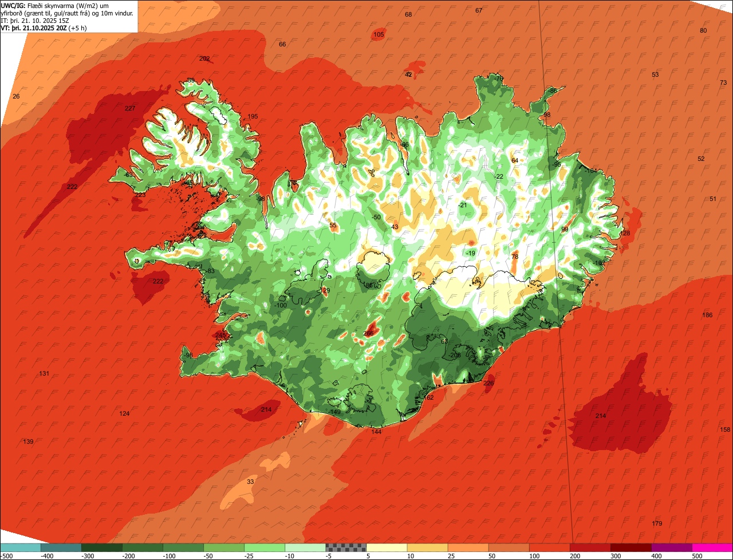
Task: Click the value 202 on the map
Action: [204, 58]
